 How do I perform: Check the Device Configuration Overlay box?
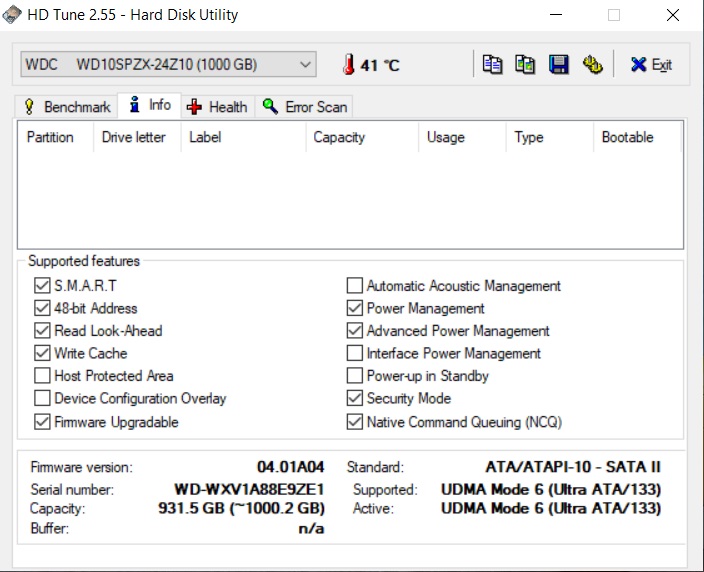(x=42, y=398)
